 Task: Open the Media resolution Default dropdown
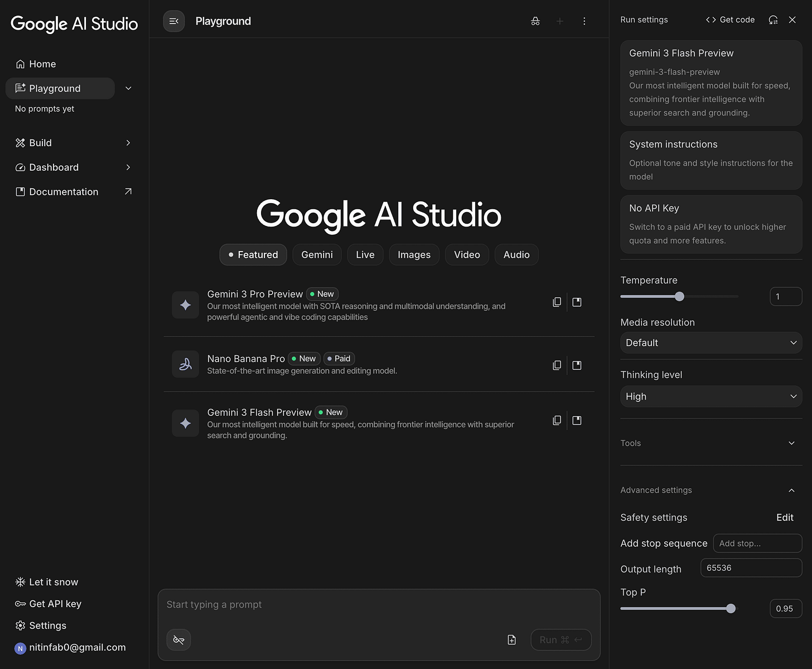tap(711, 343)
